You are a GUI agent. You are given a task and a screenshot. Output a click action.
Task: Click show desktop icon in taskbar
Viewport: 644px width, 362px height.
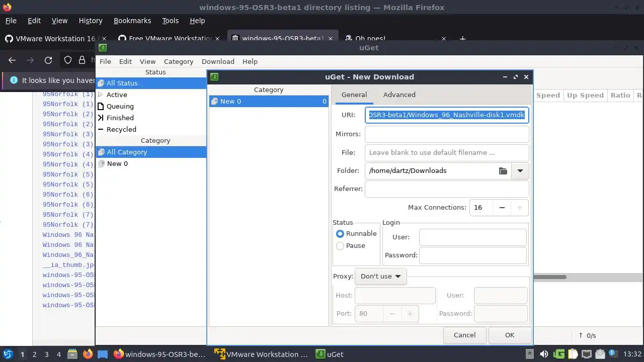pyautogui.click(x=103, y=354)
